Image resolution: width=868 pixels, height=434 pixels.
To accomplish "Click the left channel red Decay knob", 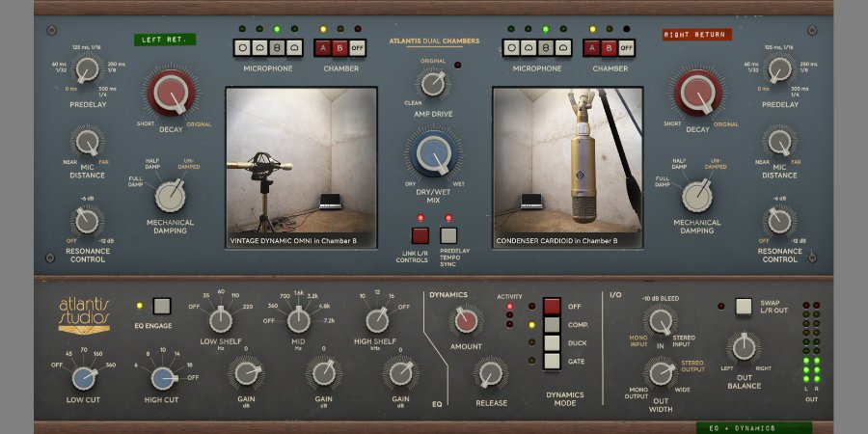I will click(171, 93).
